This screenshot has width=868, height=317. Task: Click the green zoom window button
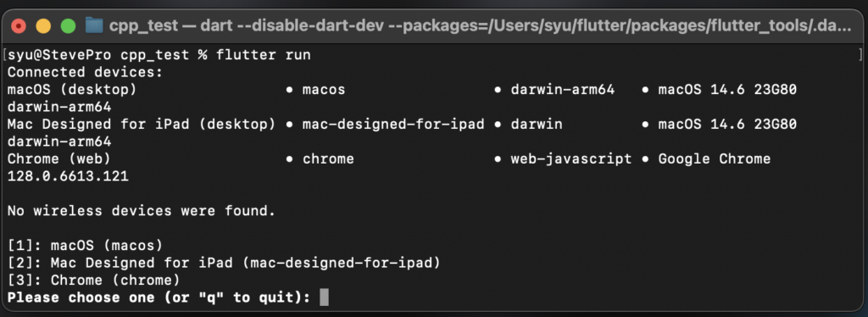[68, 26]
